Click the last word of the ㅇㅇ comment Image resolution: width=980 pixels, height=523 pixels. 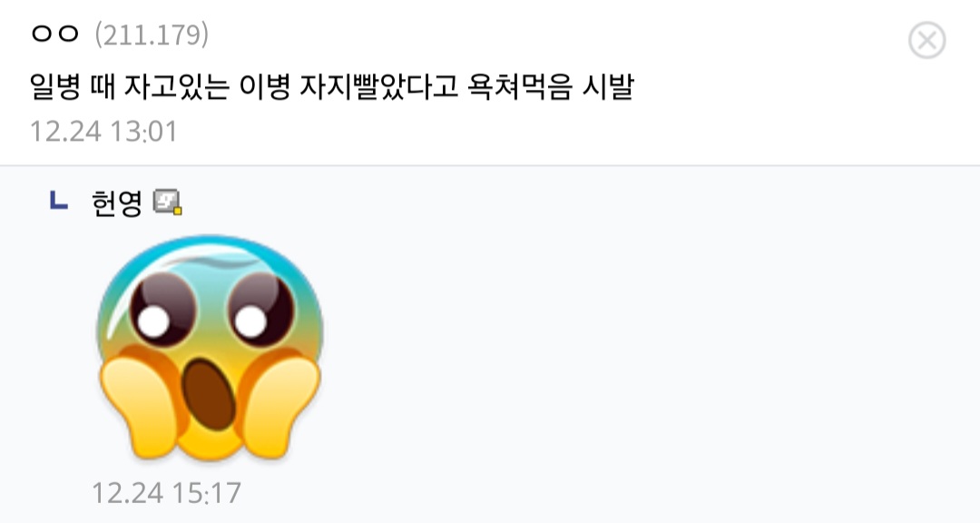coord(608,86)
